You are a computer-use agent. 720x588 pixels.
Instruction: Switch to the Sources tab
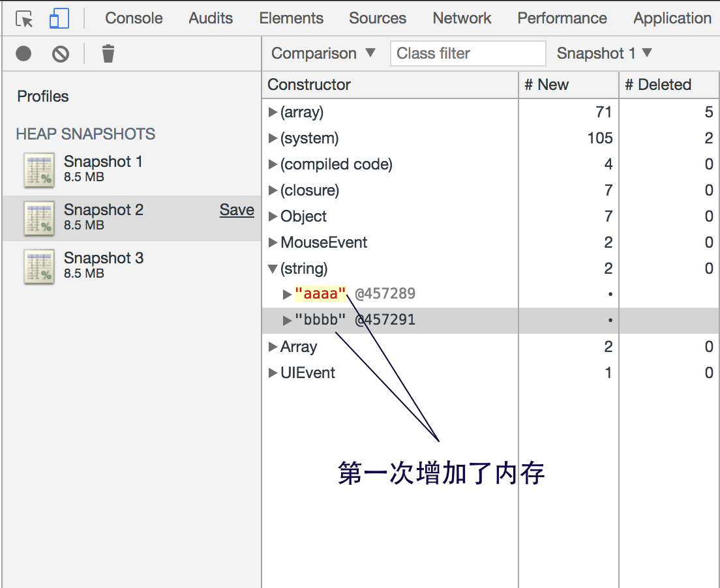pyautogui.click(x=378, y=18)
